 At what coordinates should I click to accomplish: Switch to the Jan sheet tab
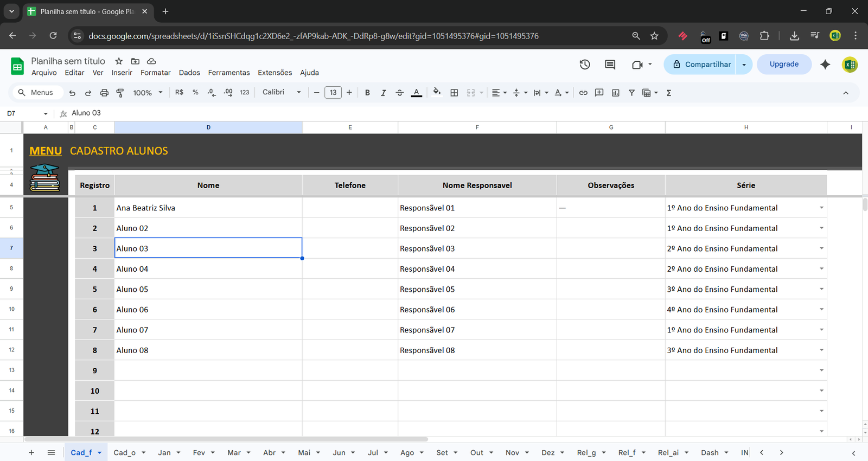point(164,452)
